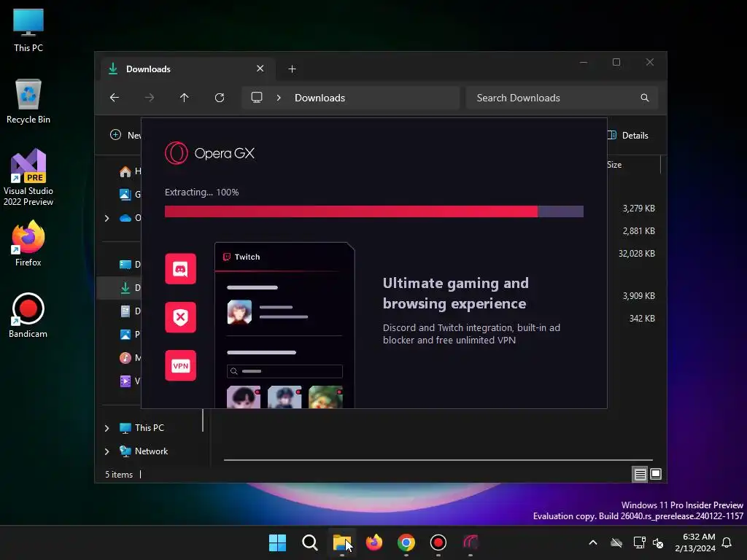The height and width of the screenshot is (560, 747).
Task: Focus the Search Downloads field
Action: click(x=562, y=98)
